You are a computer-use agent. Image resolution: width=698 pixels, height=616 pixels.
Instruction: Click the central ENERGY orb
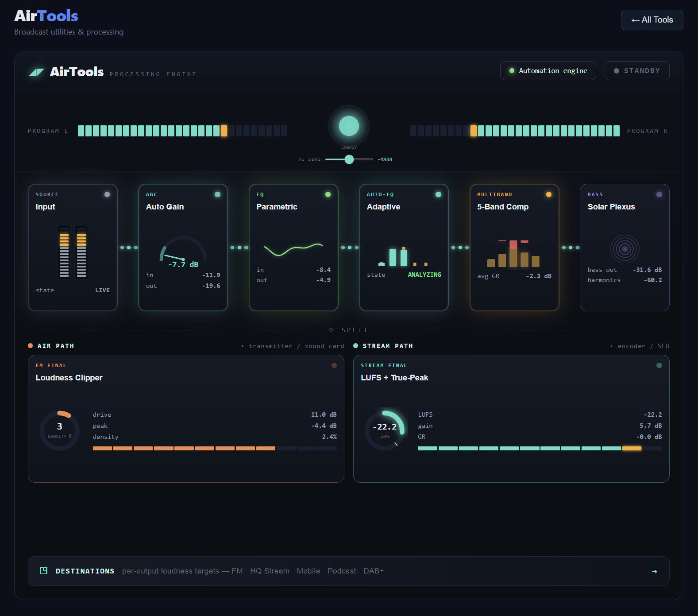[349, 126]
